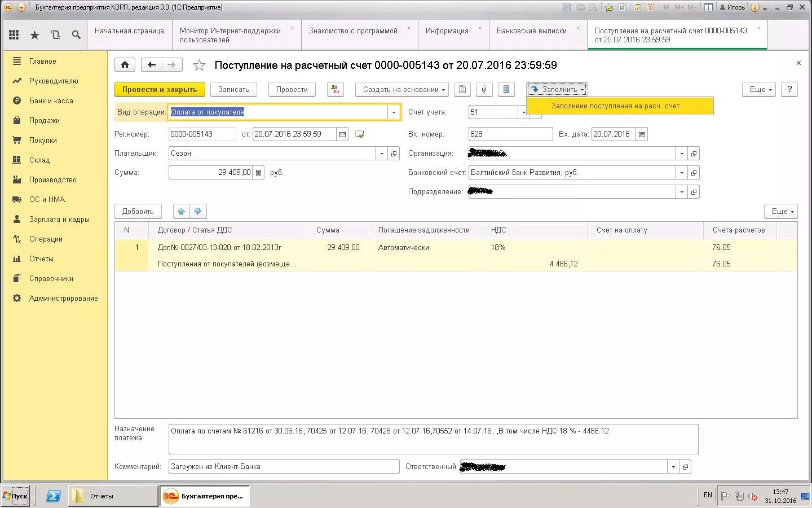
Task: Open calendar for Вх. дата field
Action: point(642,134)
